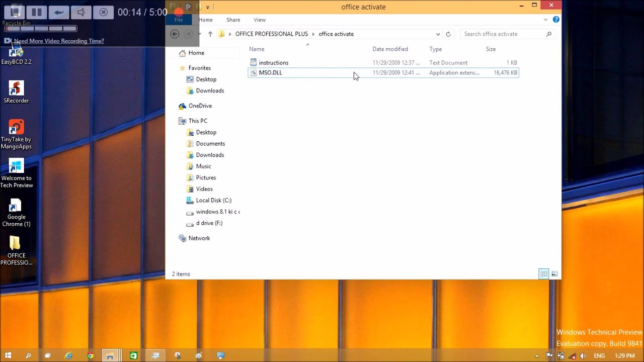Screen dimensions: 644x362
Task: Switch to the Home ribbon tab
Action: tap(205, 20)
